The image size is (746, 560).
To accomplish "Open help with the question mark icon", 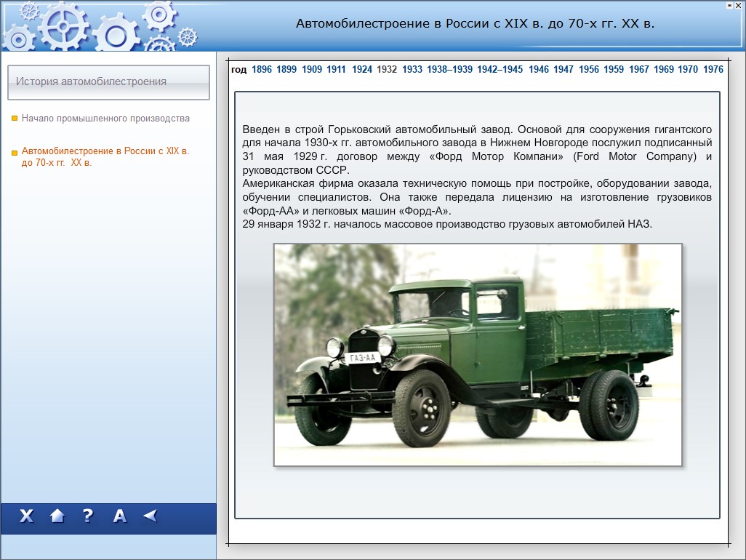I will (87, 516).
